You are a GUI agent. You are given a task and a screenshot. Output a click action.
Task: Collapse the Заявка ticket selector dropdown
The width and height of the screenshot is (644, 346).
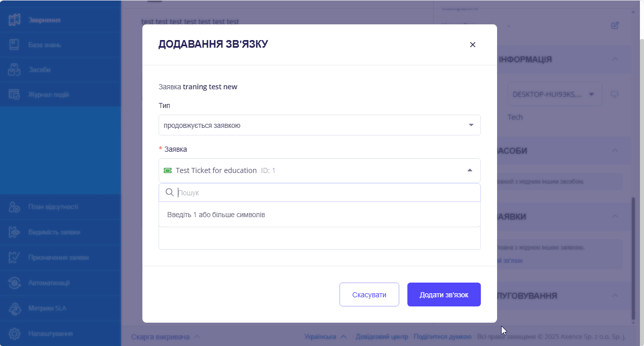click(x=469, y=170)
